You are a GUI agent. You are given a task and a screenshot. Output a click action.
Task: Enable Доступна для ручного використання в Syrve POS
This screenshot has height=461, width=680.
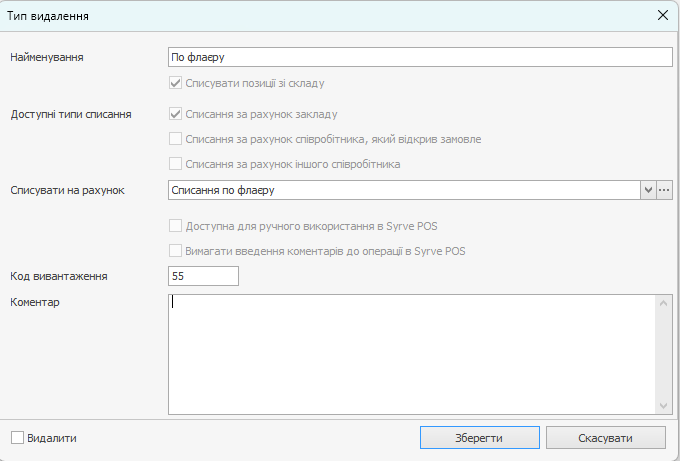click(x=176, y=226)
